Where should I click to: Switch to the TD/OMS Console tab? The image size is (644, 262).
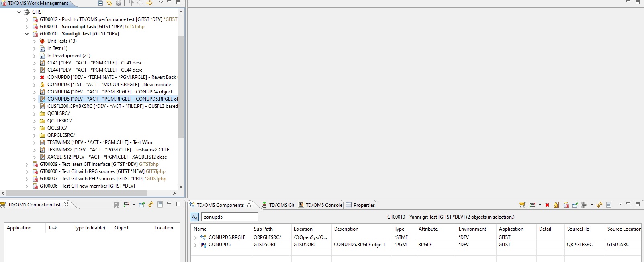click(x=320, y=205)
